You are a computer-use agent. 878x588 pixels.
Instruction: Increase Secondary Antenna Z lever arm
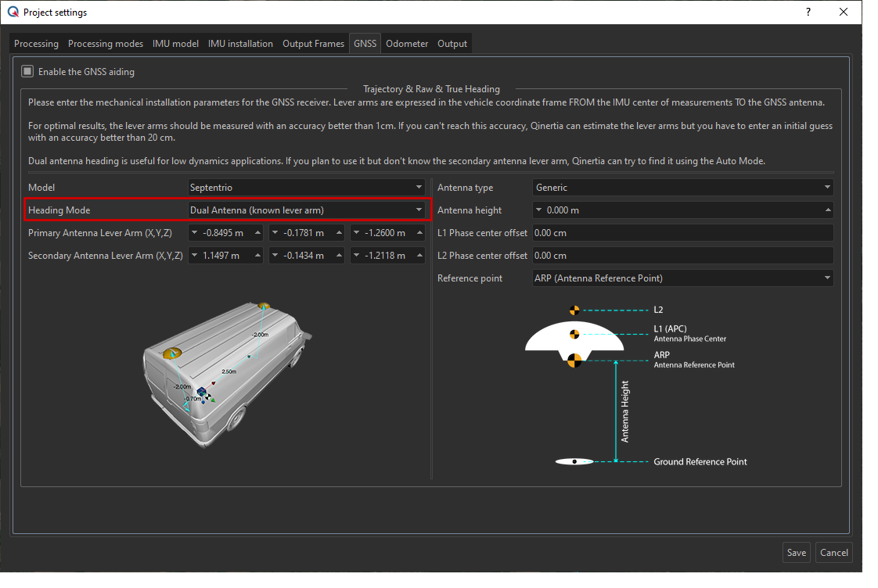[x=420, y=256]
